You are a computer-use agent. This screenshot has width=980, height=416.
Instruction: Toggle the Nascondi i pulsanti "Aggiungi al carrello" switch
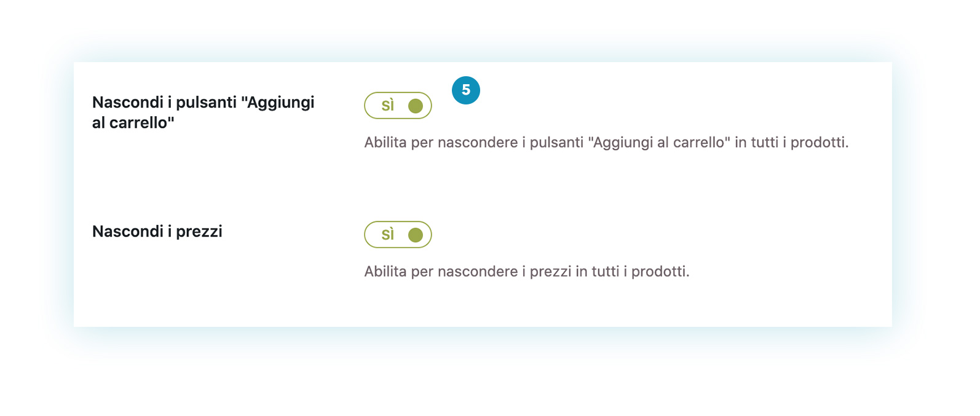(x=398, y=106)
